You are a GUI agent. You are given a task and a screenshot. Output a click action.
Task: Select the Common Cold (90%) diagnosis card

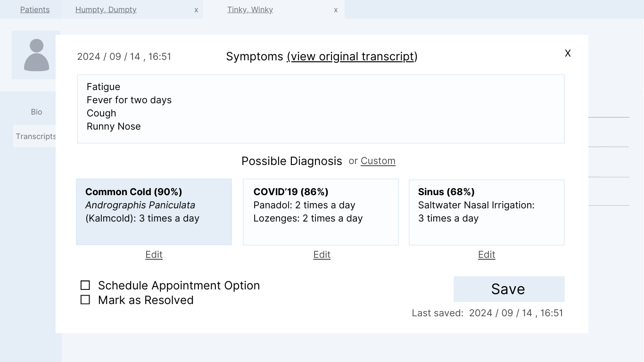click(x=154, y=212)
